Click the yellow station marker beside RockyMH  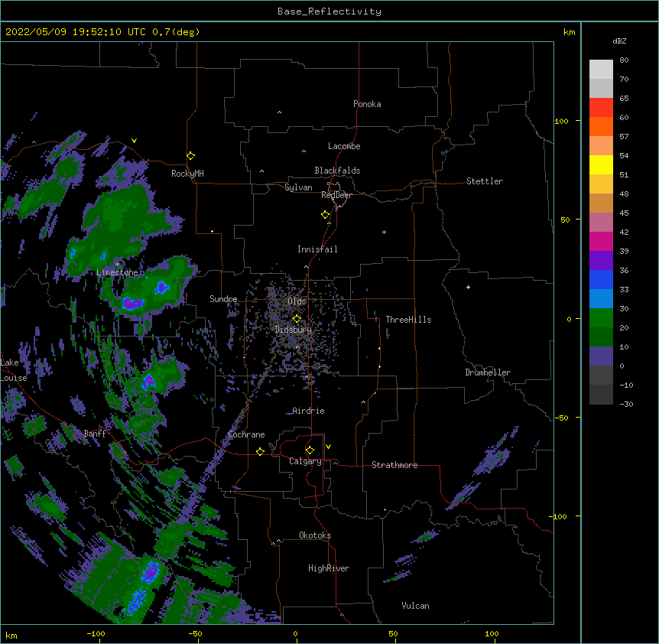(191, 156)
